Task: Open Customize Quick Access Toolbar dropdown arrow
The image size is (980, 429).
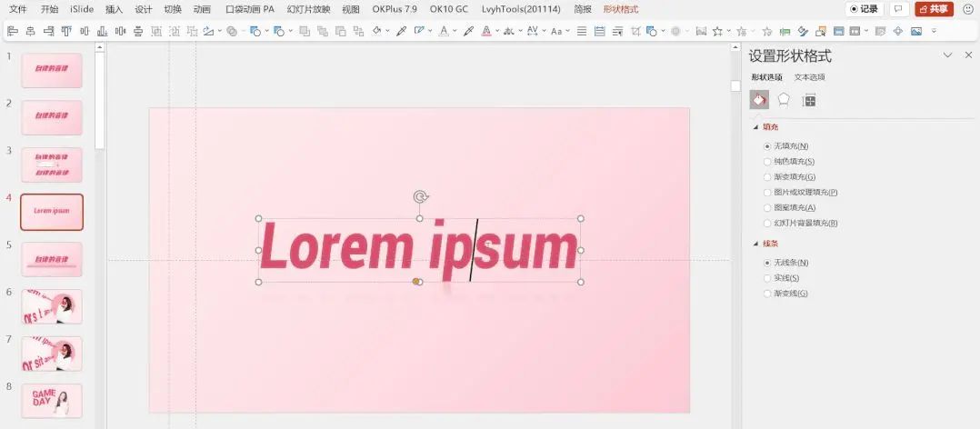Action: (934, 31)
